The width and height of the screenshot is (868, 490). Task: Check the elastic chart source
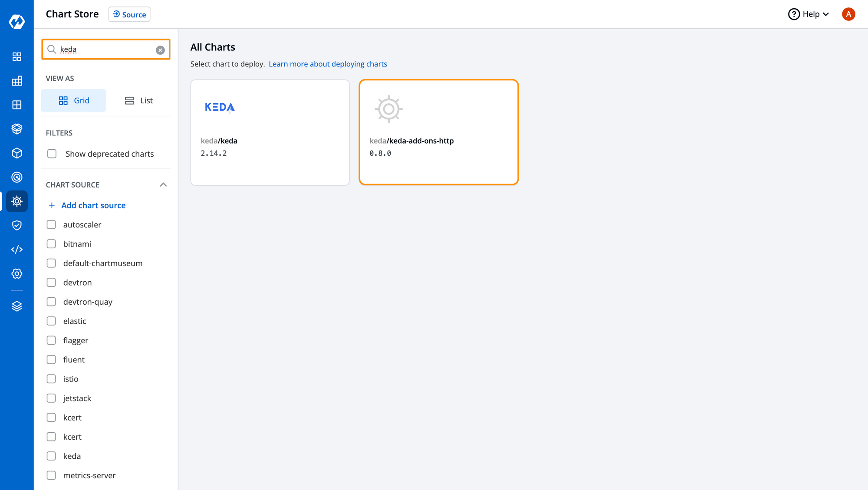pos(51,321)
